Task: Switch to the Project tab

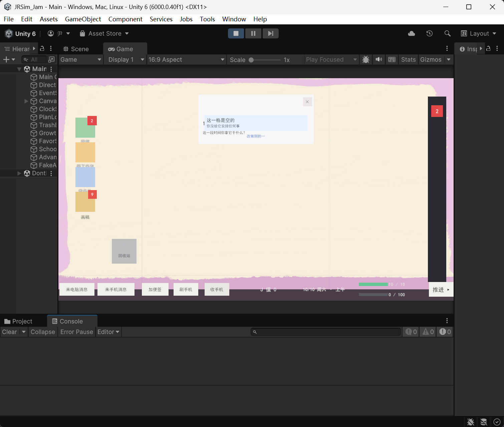Action: tap(18, 321)
